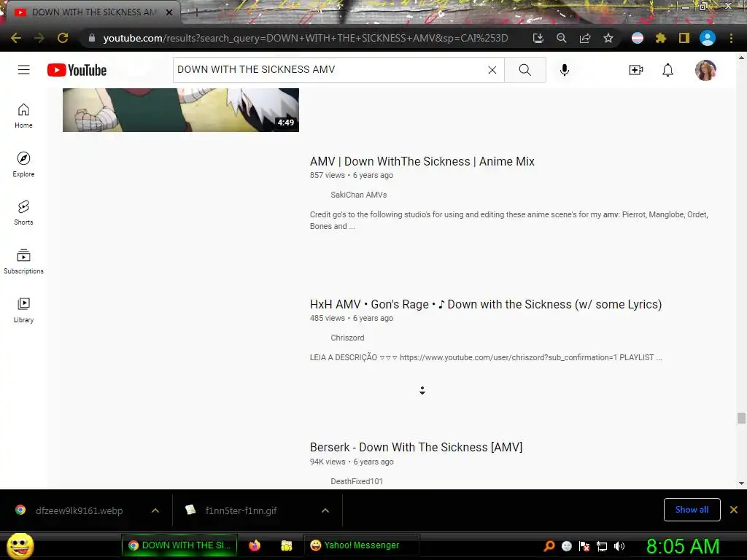747x560 pixels.
Task: Open HxH AMV Gon's Rage video
Action: click(485, 304)
